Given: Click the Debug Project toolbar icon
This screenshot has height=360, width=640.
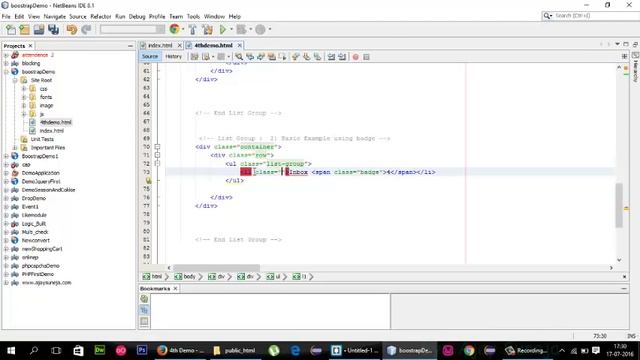Looking at the screenshot, I should point(241,29).
